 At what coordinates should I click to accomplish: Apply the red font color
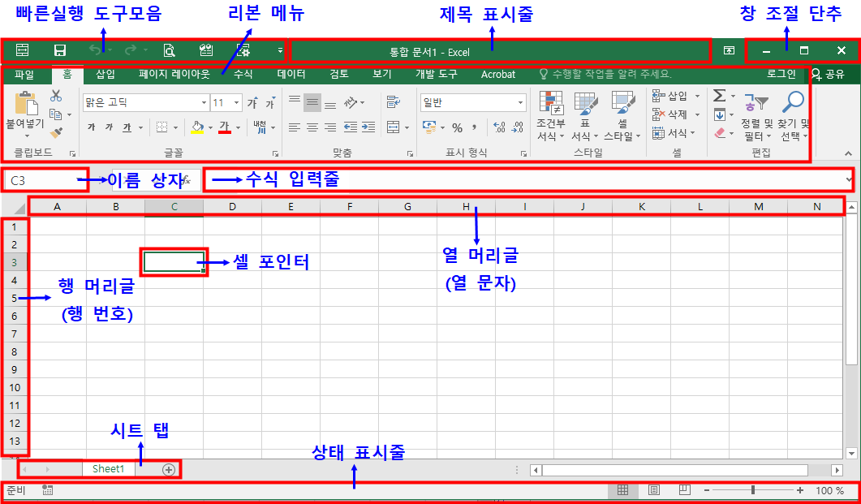click(225, 127)
